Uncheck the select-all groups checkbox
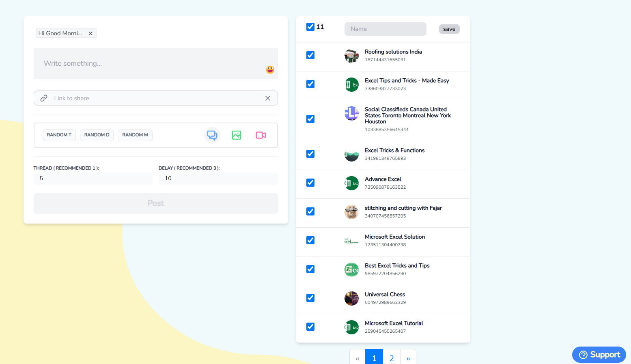The width and height of the screenshot is (631, 364). 310,27
